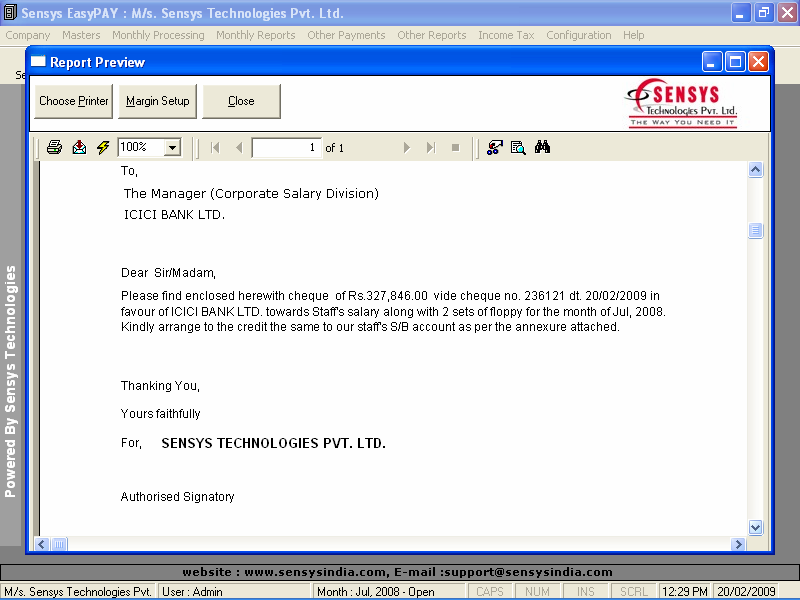The image size is (800, 600).
Task: Click the Close button in Report Preview
Action: pyautogui.click(x=241, y=101)
